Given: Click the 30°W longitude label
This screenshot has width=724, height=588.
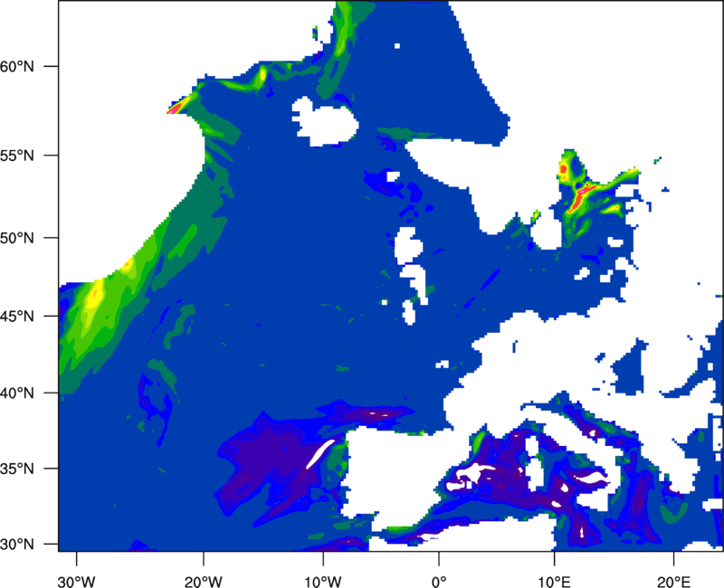Looking at the screenshot, I should 77,582.
